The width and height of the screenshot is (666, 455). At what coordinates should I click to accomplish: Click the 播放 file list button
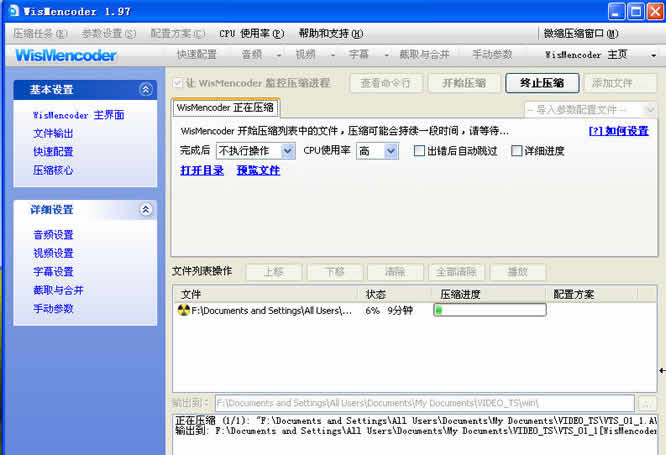pos(518,272)
